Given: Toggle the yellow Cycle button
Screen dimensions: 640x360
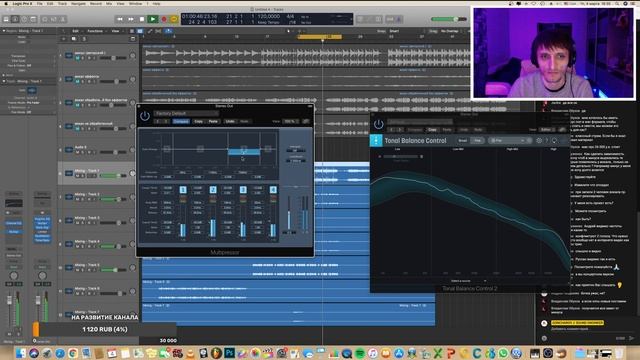Looking at the screenshot, I should pos(174,19).
